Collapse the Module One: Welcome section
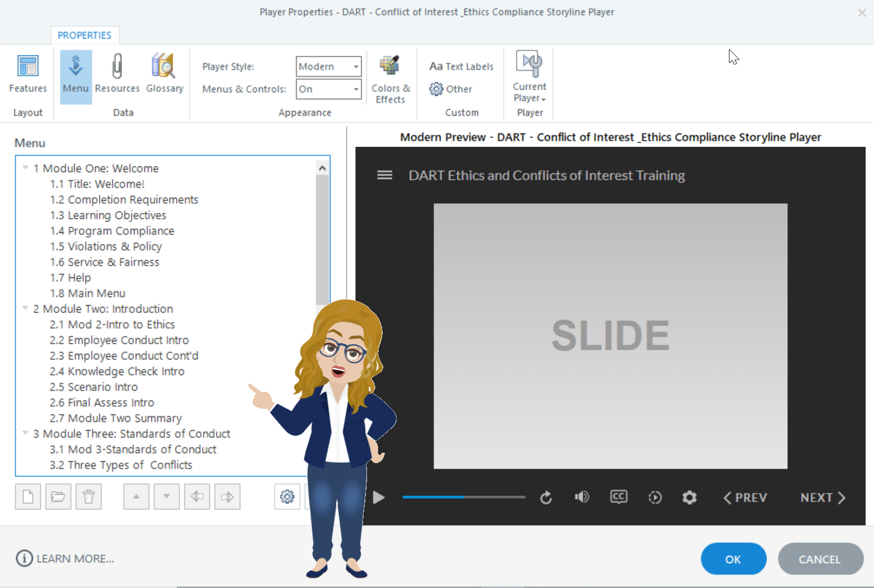This screenshot has width=874, height=588. [25, 168]
